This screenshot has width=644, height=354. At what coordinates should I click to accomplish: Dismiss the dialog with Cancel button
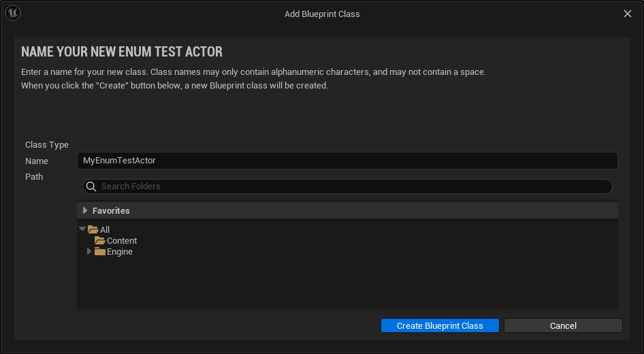coord(563,325)
